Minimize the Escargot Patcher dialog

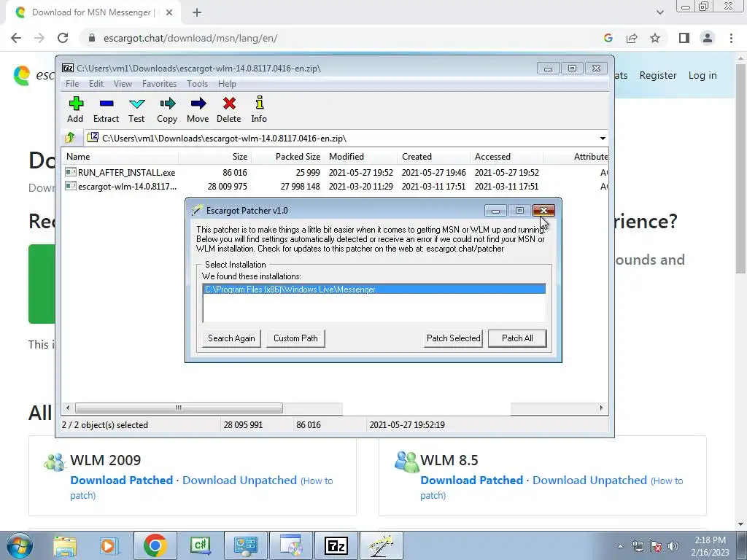click(495, 211)
